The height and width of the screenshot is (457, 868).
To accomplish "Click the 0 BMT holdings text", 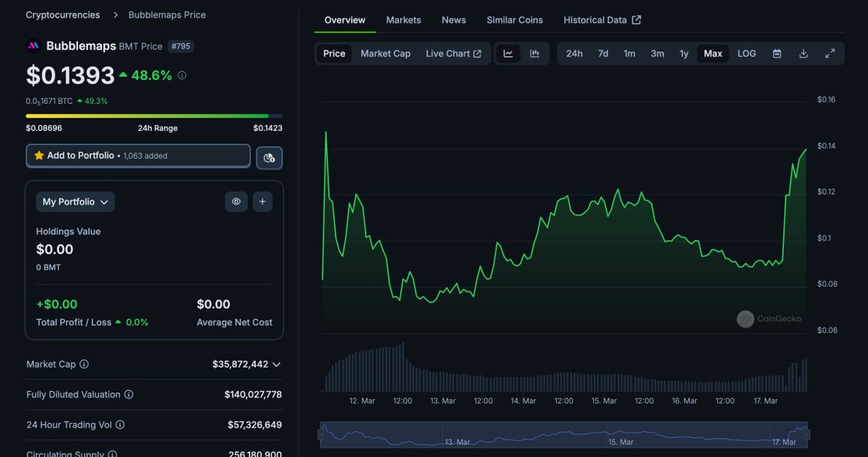I will [48, 268].
